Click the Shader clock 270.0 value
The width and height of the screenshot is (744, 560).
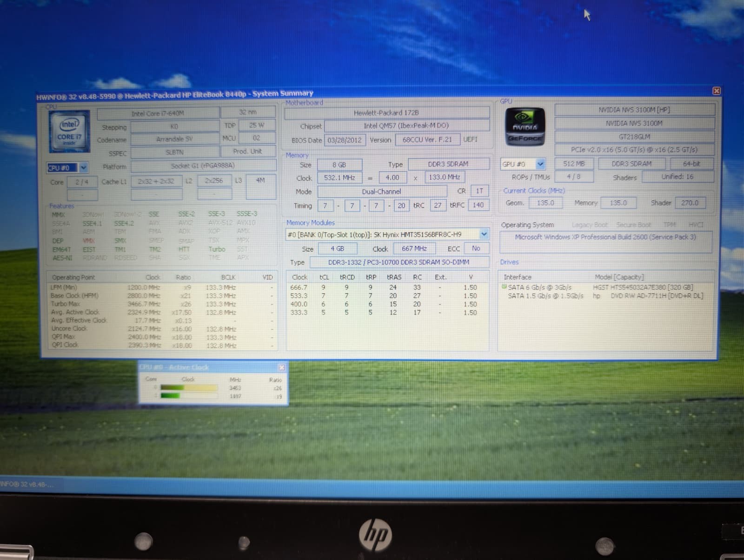point(690,203)
